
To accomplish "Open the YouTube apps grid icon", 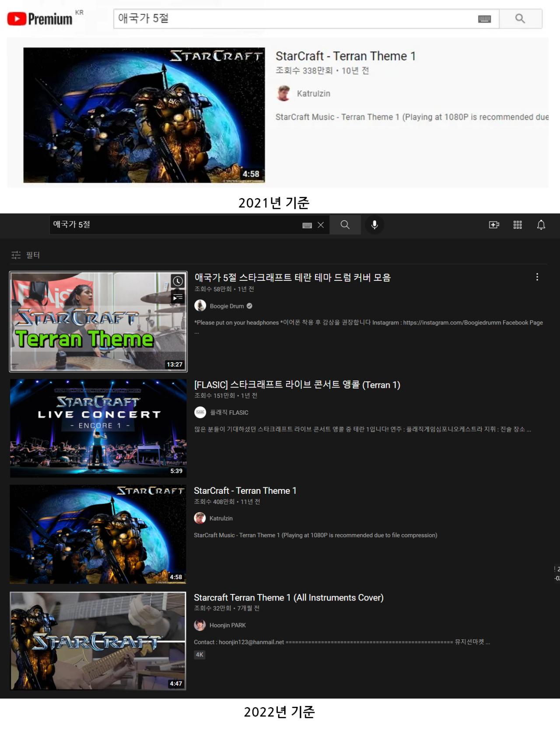I will tap(518, 225).
